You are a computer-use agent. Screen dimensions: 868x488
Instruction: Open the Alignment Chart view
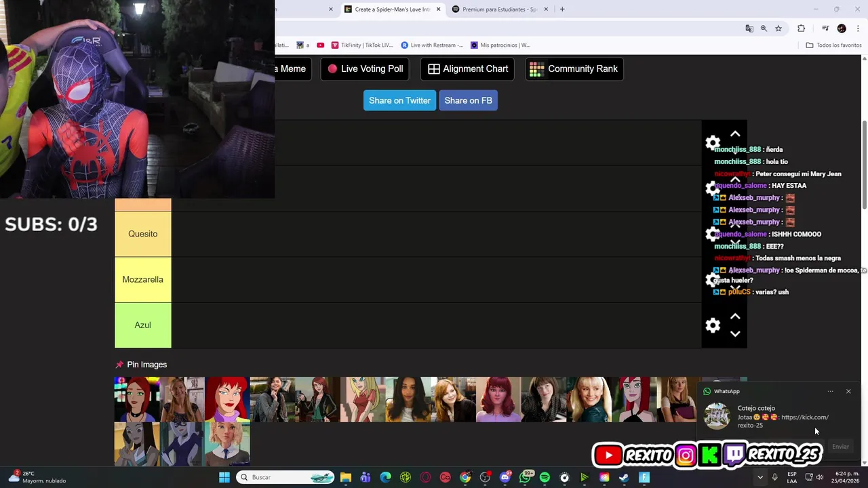tap(467, 68)
